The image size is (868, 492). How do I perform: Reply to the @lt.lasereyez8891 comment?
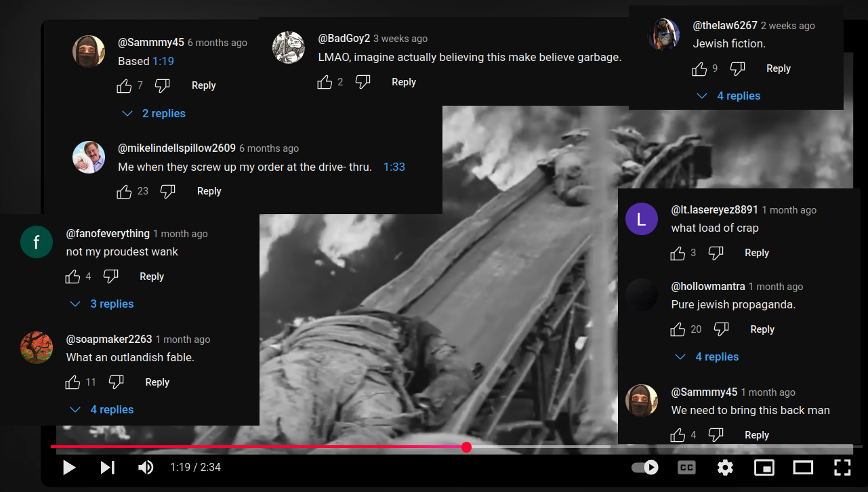click(x=757, y=253)
